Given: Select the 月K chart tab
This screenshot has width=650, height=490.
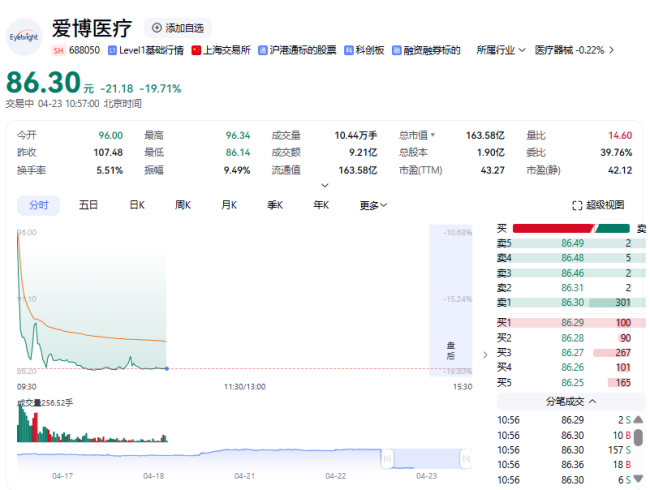Looking at the screenshot, I should click(228, 205).
